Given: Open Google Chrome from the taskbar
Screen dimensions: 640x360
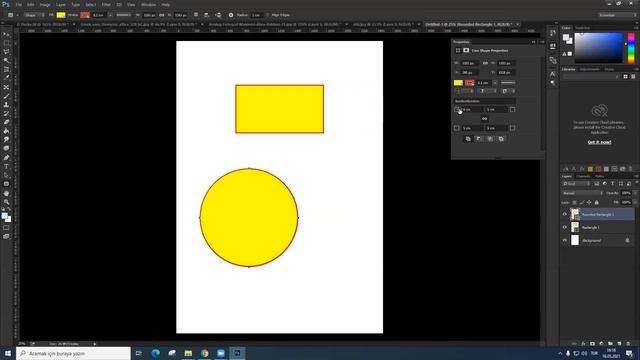Looking at the screenshot, I should click(204, 353).
